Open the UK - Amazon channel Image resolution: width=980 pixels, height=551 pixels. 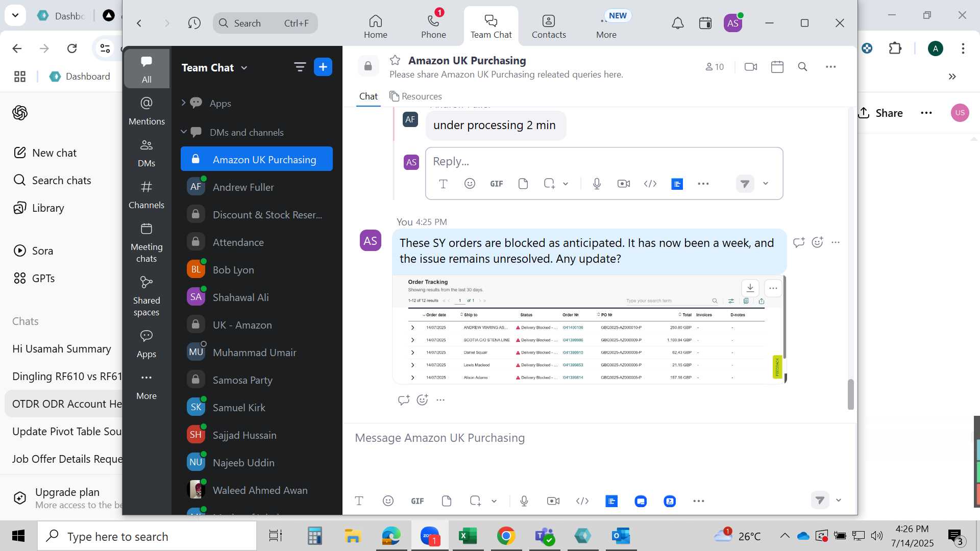pos(257,325)
